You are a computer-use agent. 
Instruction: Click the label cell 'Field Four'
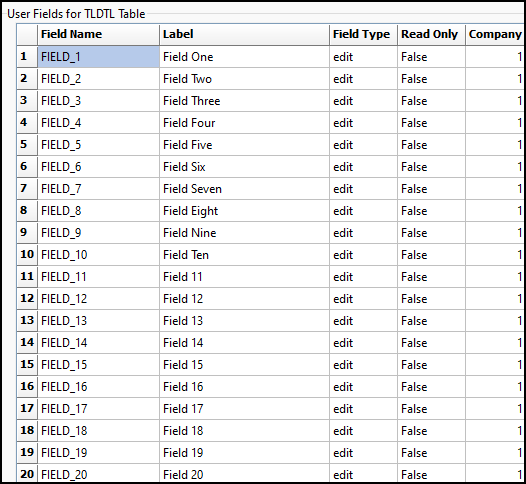tap(245, 123)
